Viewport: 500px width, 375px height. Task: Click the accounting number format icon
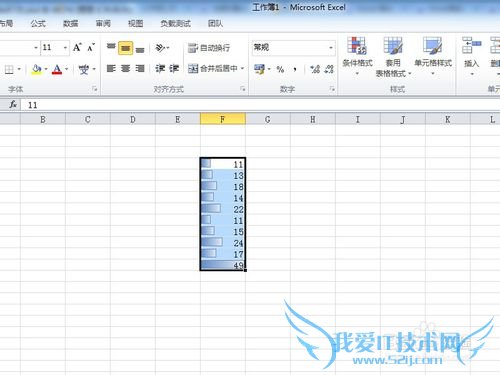click(x=259, y=69)
